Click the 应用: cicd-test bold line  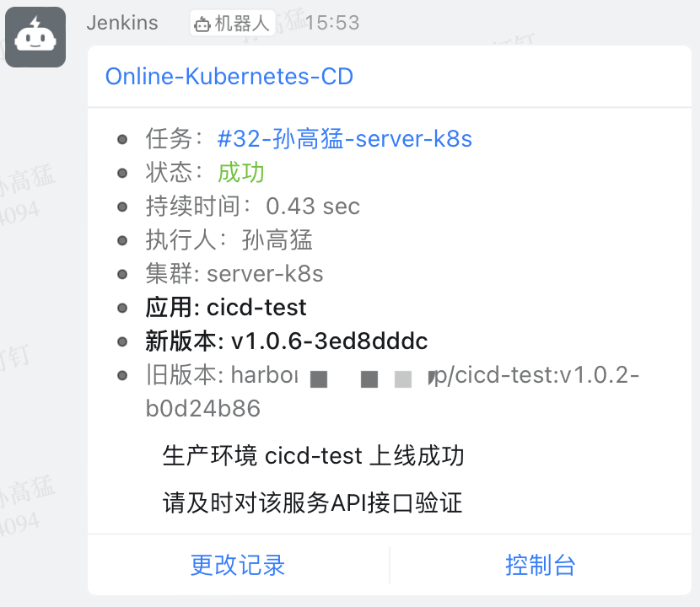point(226,308)
